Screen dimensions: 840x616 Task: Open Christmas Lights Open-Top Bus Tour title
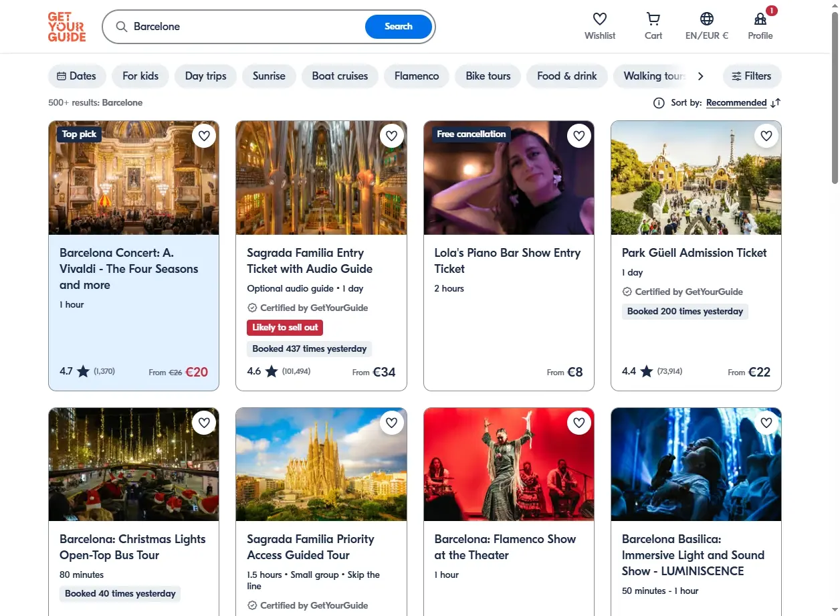[132, 547]
